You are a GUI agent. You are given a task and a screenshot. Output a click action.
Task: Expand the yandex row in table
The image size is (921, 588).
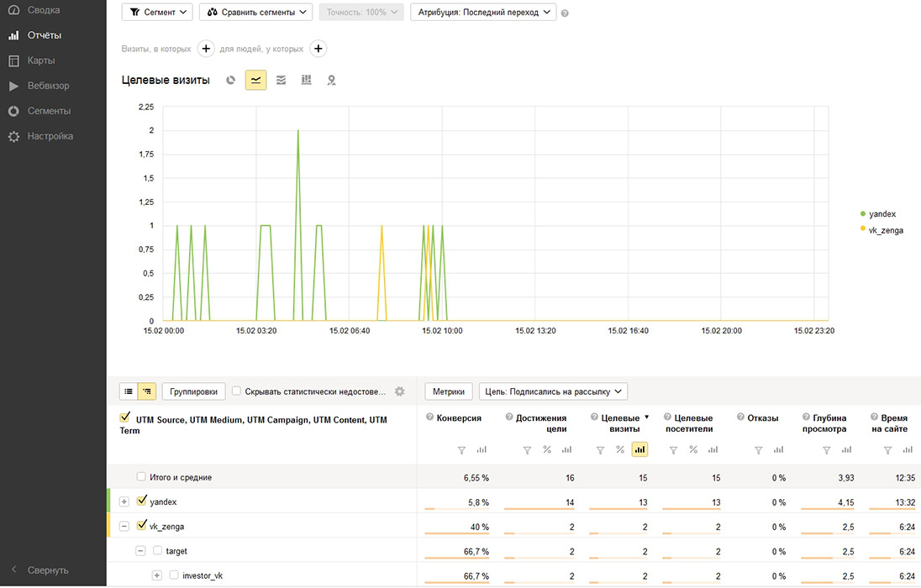(124, 501)
